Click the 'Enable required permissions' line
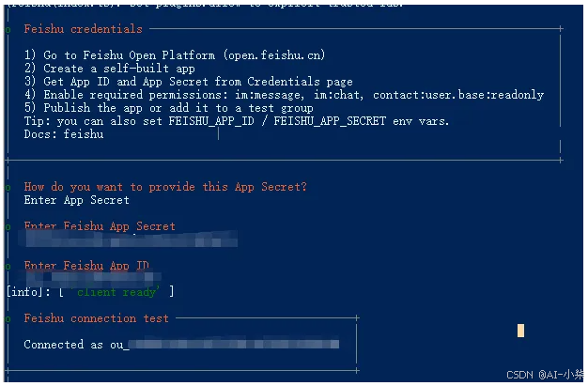This screenshot has height=386, width=588. pos(284,95)
